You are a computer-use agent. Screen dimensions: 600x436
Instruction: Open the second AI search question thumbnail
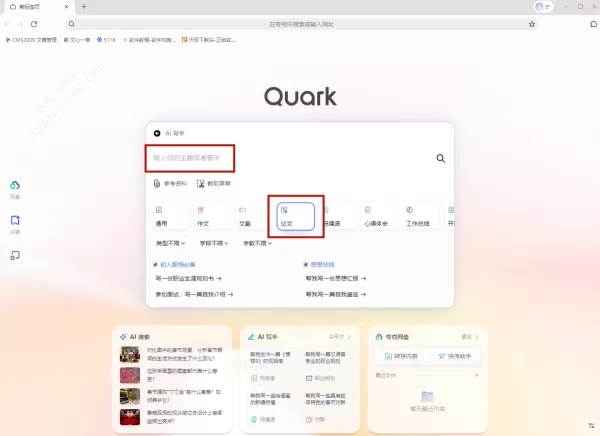tap(130, 376)
